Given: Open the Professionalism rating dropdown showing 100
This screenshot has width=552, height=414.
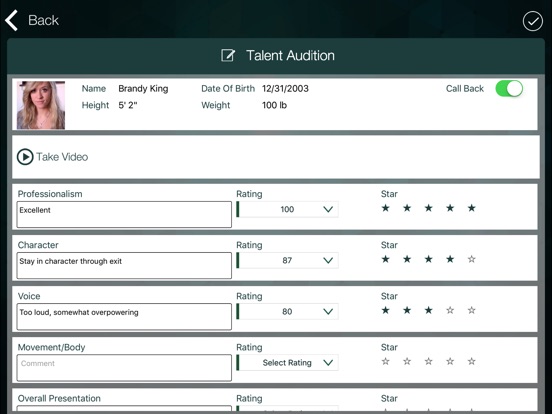Looking at the screenshot, I should pos(287,209).
